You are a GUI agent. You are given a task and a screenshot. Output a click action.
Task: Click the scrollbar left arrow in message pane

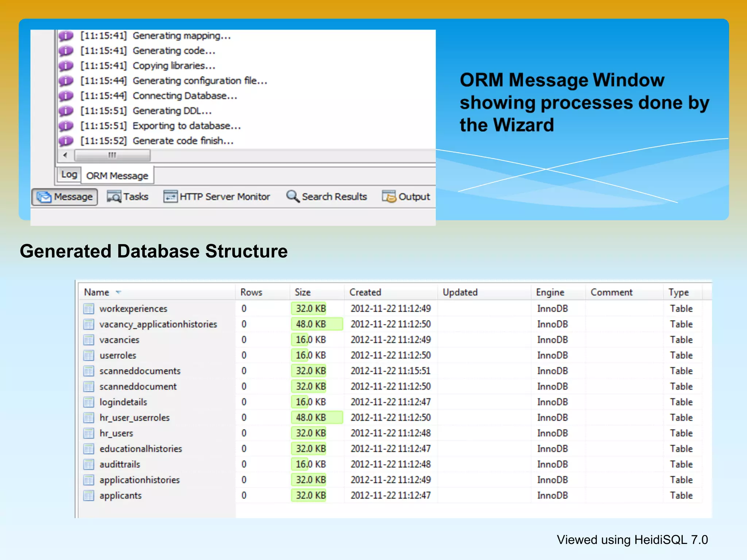tap(65, 155)
